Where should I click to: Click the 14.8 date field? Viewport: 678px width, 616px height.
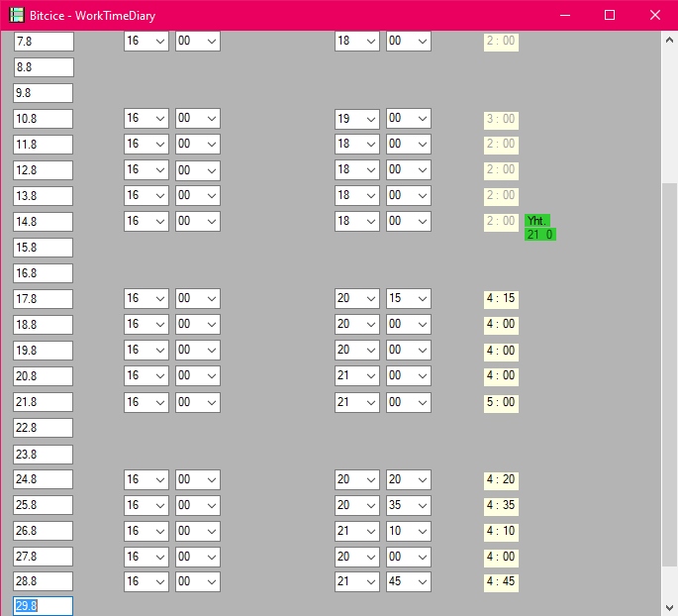point(43,222)
